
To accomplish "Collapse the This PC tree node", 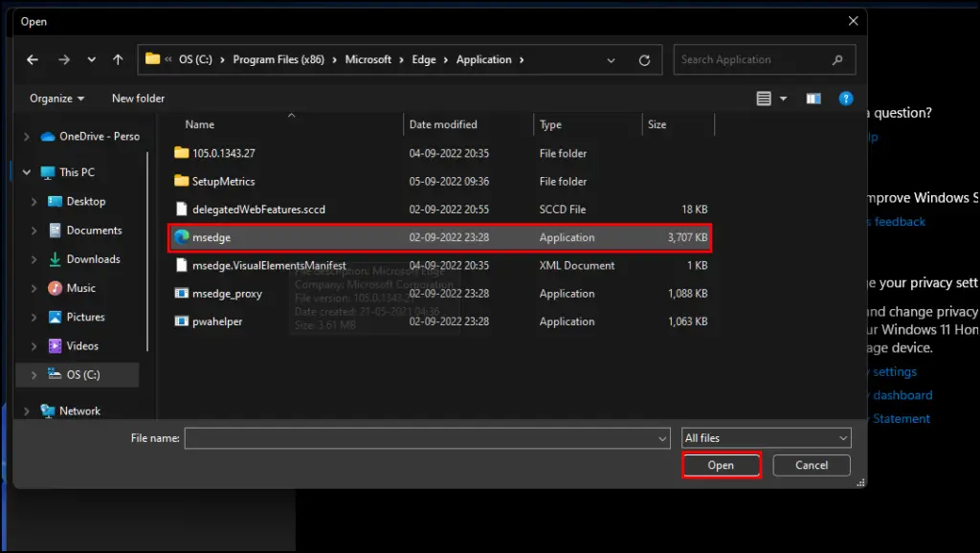I will pyautogui.click(x=26, y=172).
